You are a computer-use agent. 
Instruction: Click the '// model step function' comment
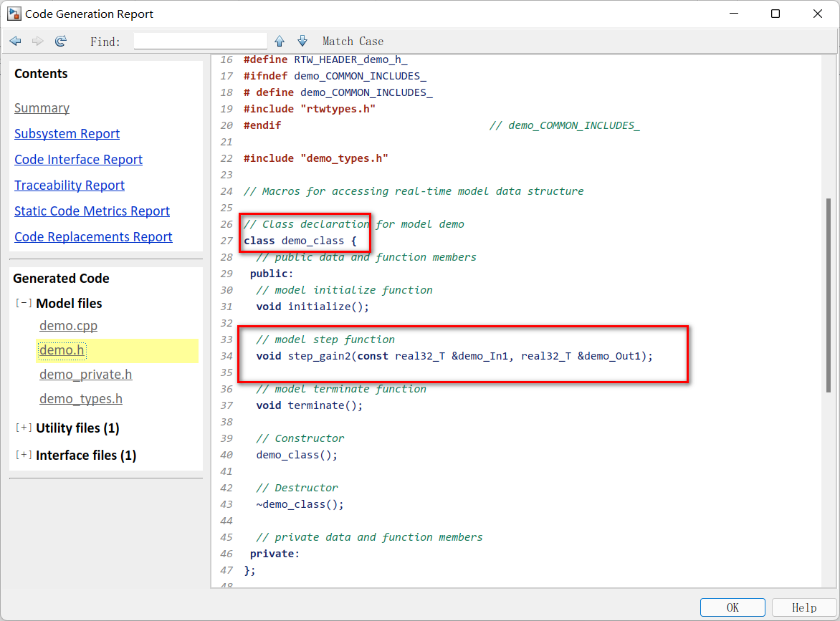coord(325,340)
